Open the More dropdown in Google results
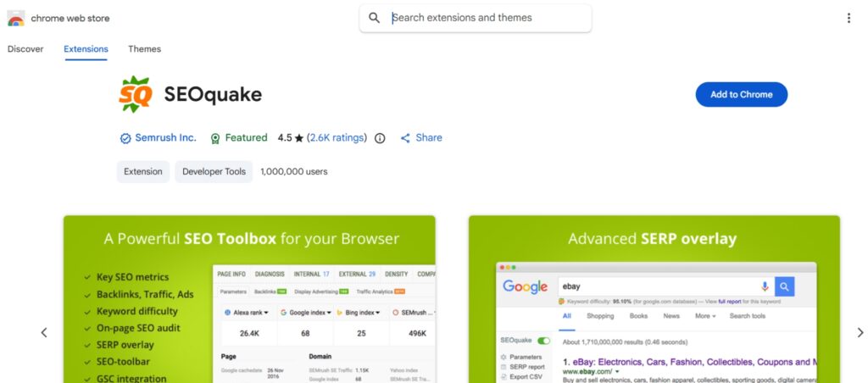868x383 pixels. point(705,316)
